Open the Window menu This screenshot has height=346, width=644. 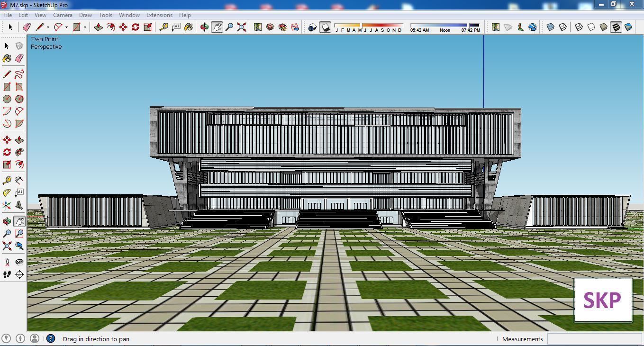coord(129,15)
